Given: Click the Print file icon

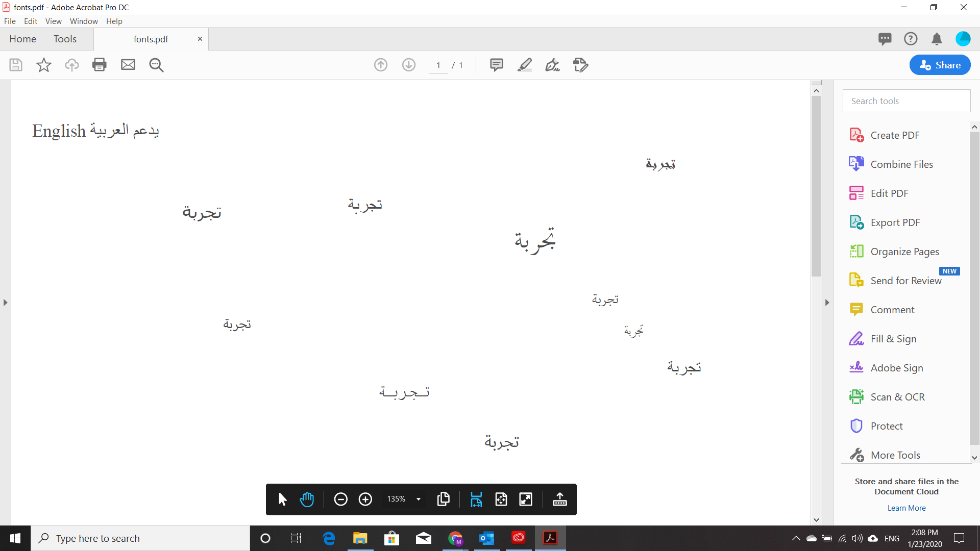Looking at the screenshot, I should tap(100, 65).
